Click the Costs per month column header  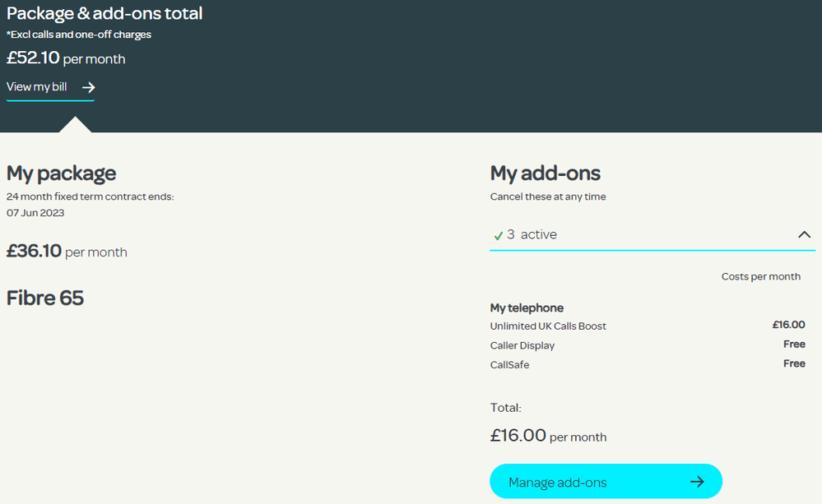760,276
